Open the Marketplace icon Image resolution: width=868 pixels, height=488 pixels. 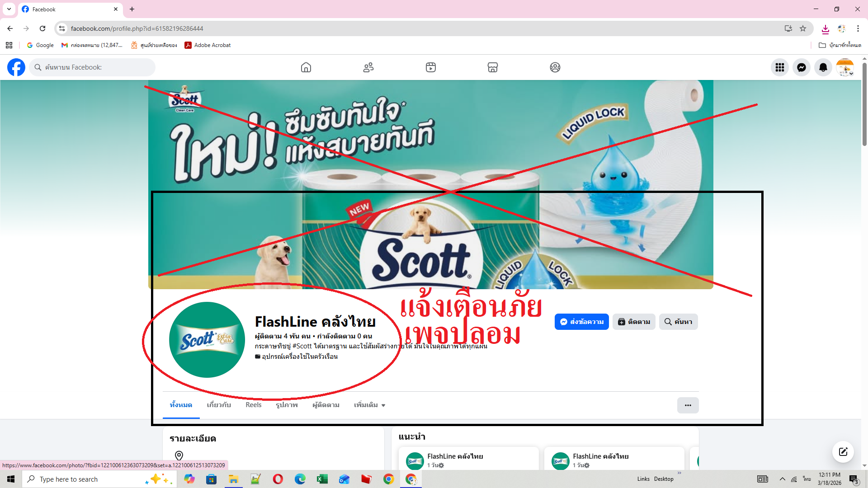[x=492, y=67]
